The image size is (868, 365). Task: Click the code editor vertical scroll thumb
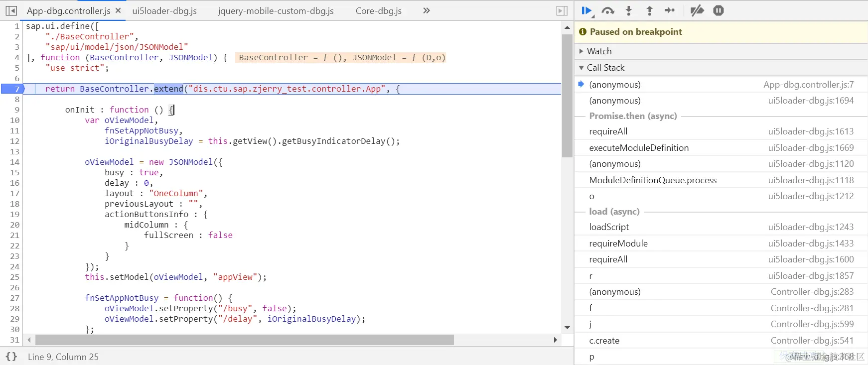[567, 96]
